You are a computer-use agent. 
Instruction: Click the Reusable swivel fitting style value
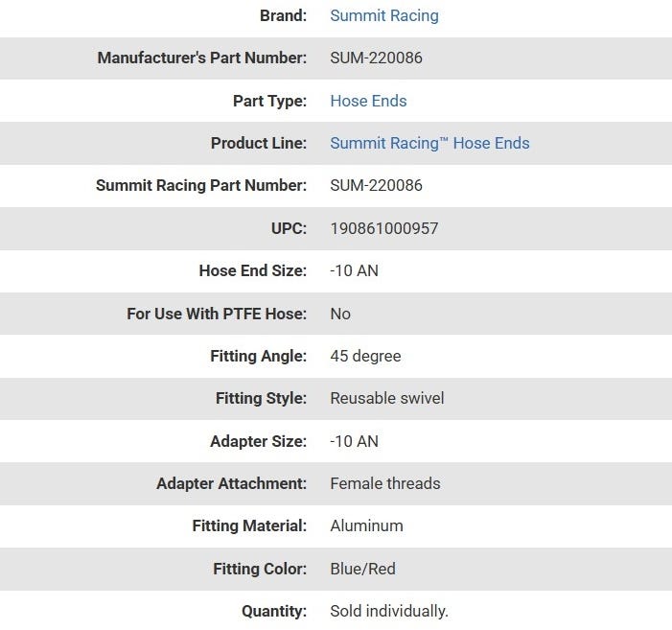386,398
